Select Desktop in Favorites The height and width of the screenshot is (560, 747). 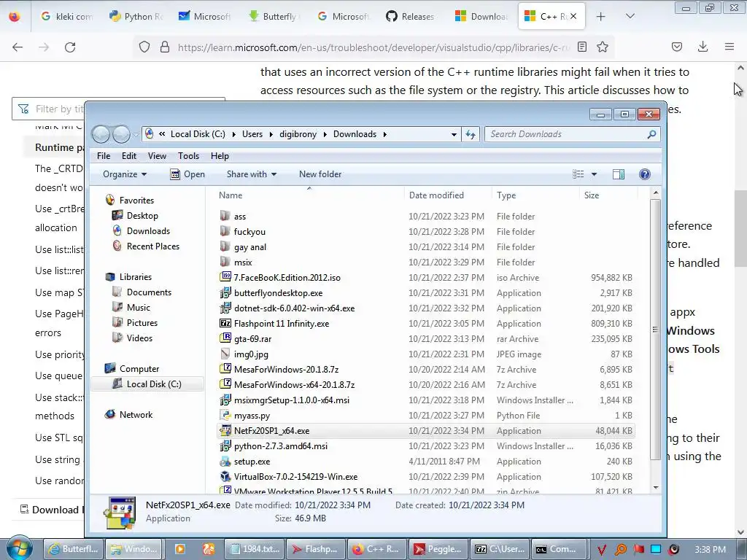coord(142,216)
